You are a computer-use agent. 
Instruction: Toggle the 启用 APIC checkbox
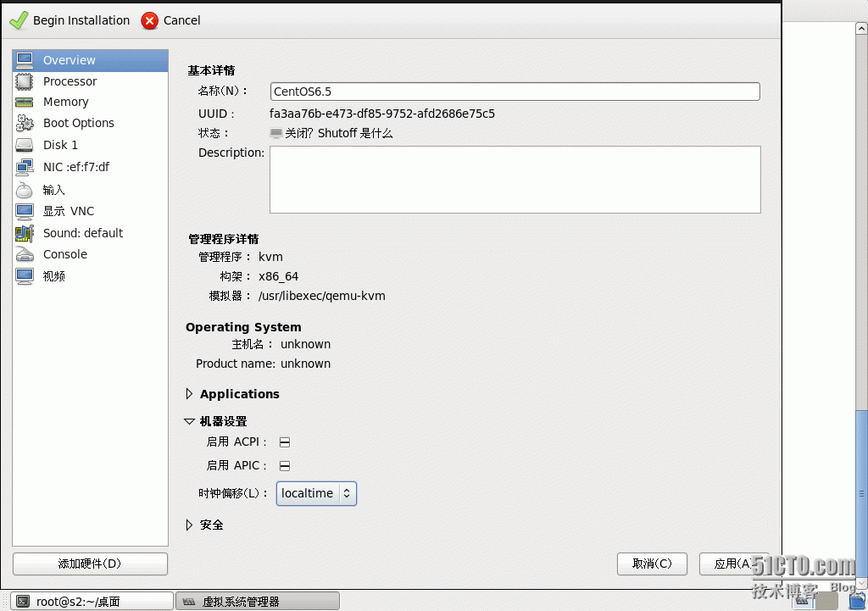point(285,466)
